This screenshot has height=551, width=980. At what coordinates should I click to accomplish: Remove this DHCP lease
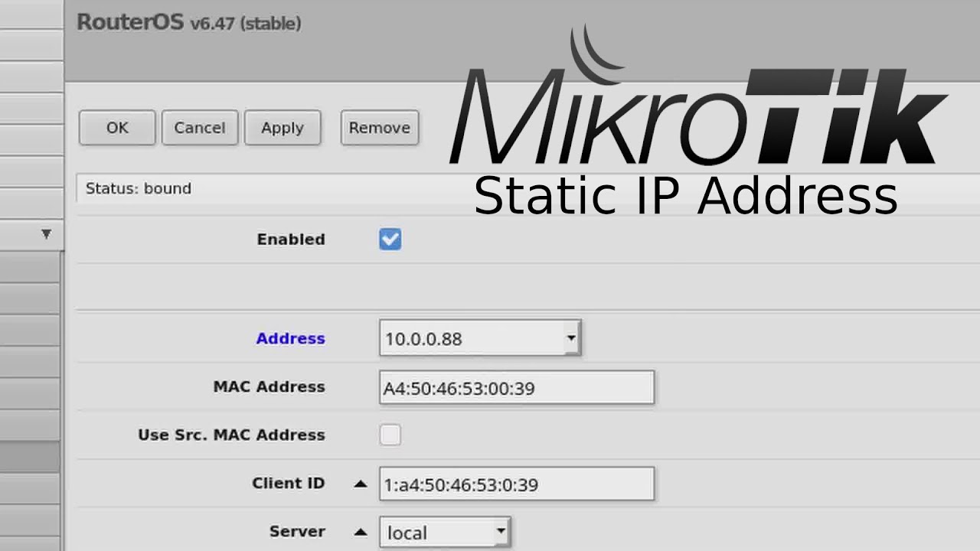tap(380, 128)
